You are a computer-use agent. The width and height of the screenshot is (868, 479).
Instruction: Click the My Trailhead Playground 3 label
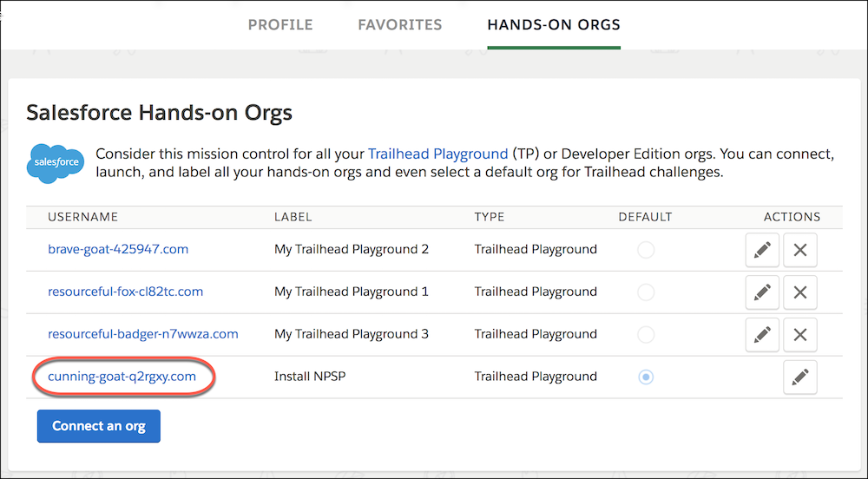[352, 334]
